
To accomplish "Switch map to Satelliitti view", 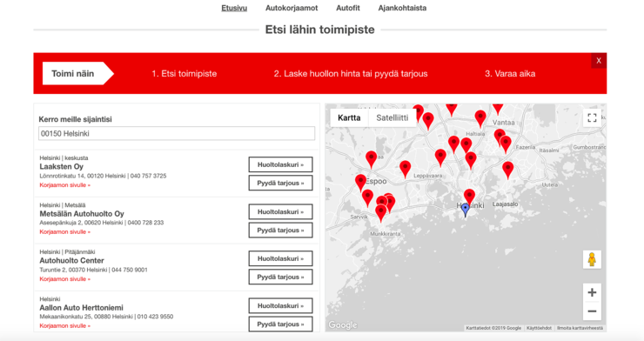I will [x=392, y=117].
